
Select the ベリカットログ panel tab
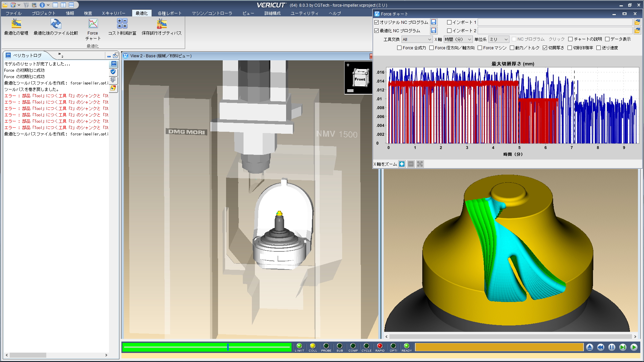click(x=27, y=56)
